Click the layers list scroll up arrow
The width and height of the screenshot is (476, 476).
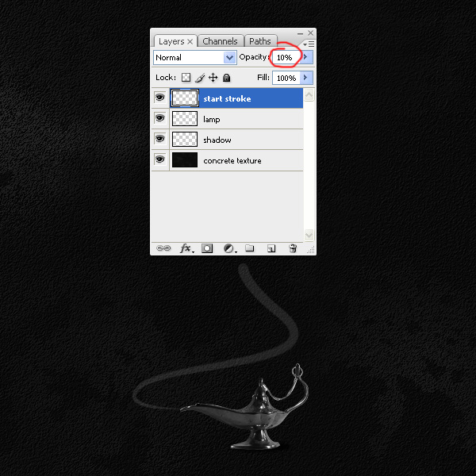click(x=309, y=95)
